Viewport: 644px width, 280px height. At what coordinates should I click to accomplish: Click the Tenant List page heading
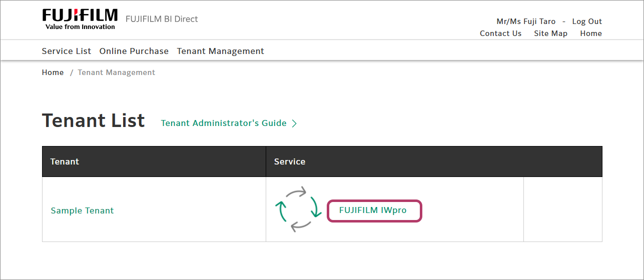[x=94, y=120]
